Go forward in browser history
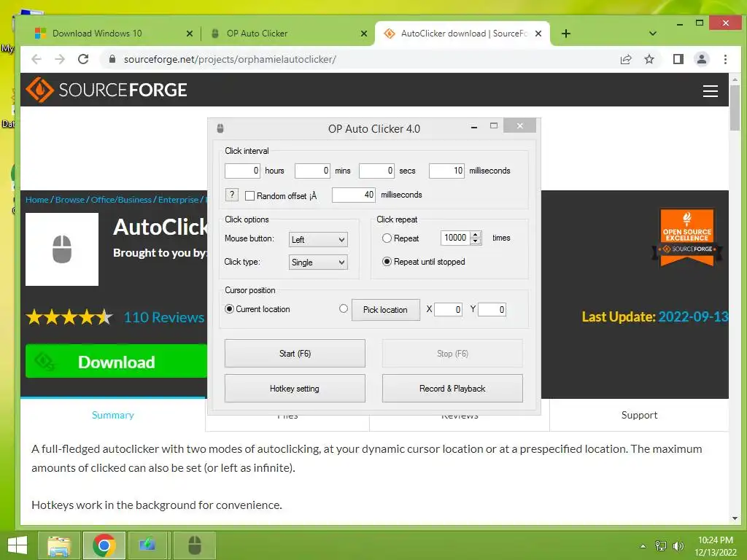This screenshot has width=747, height=560. [x=60, y=59]
